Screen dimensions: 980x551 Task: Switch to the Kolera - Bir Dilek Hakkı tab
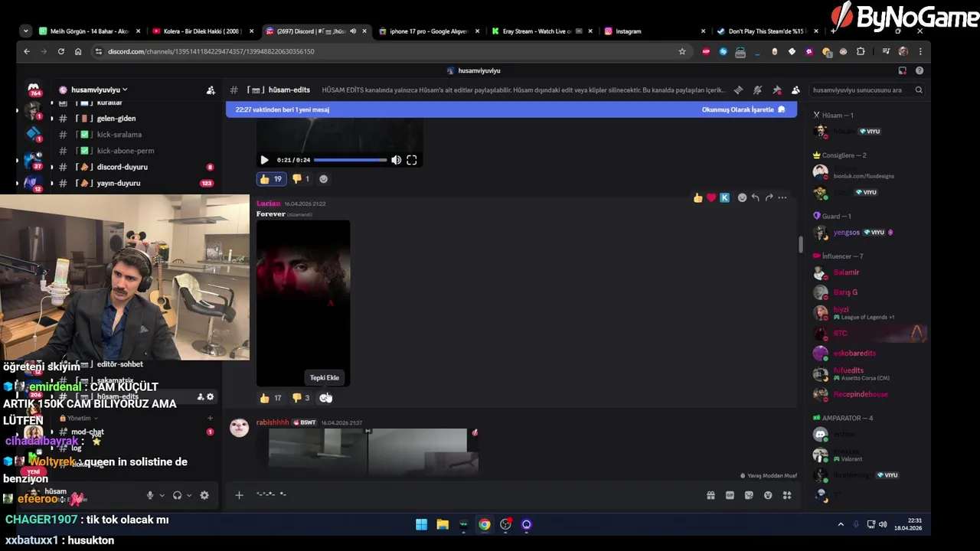click(x=202, y=31)
